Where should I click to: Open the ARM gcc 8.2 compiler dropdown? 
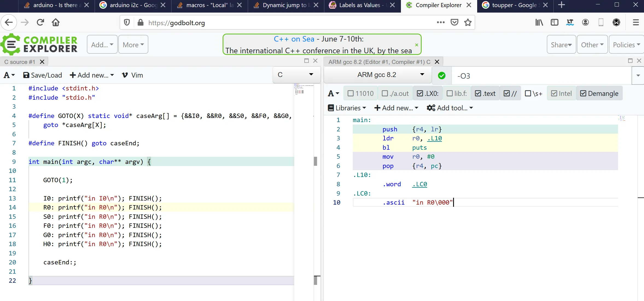coord(377,75)
